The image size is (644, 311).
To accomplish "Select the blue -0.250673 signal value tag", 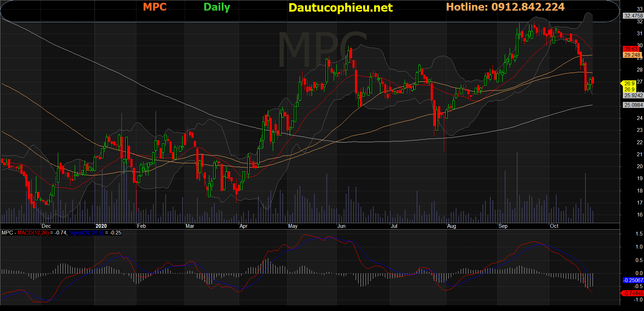I will [x=633, y=280].
